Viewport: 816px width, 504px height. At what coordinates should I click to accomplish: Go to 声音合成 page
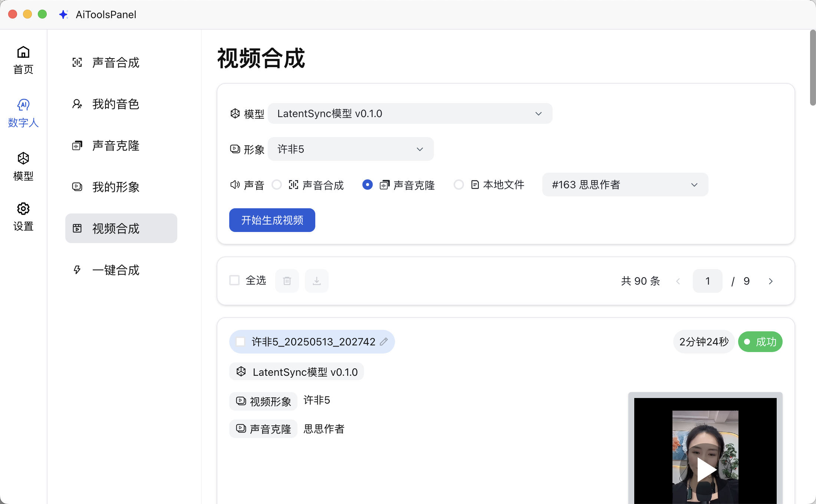pyautogui.click(x=121, y=62)
